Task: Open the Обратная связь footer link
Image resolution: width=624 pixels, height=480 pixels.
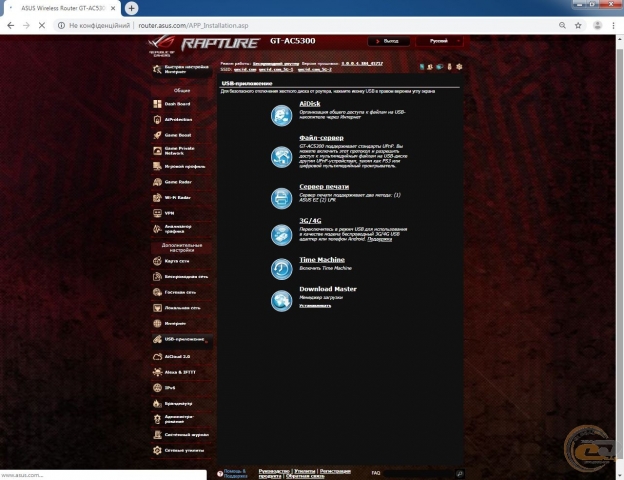Action: tap(305, 476)
